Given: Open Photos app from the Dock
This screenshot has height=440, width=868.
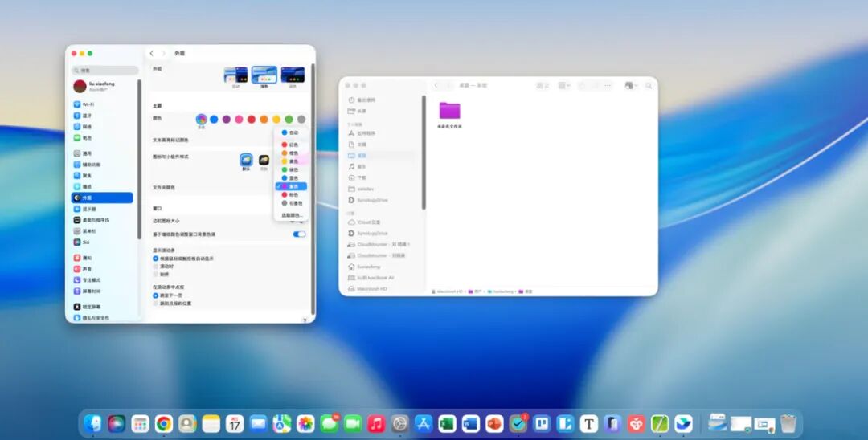Looking at the screenshot, I should [x=305, y=424].
